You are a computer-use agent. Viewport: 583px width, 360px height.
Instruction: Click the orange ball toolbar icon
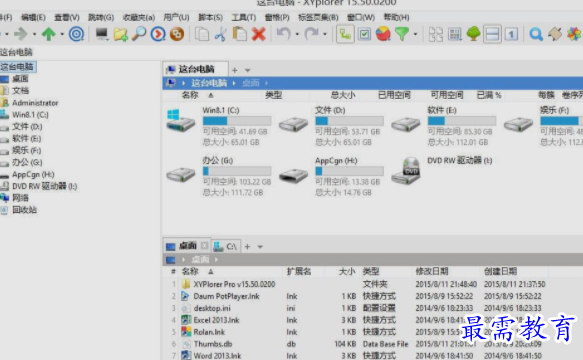(x=177, y=34)
